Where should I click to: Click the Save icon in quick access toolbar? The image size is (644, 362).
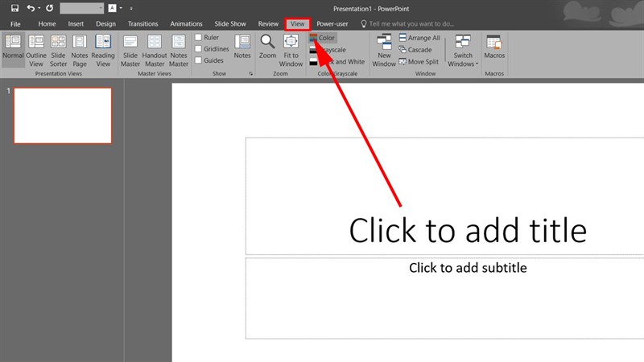point(14,8)
